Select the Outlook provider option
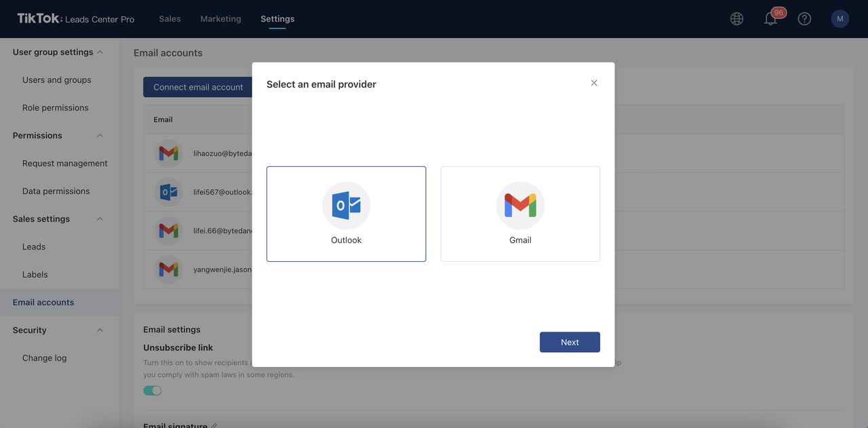868x428 pixels. click(346, 214)
